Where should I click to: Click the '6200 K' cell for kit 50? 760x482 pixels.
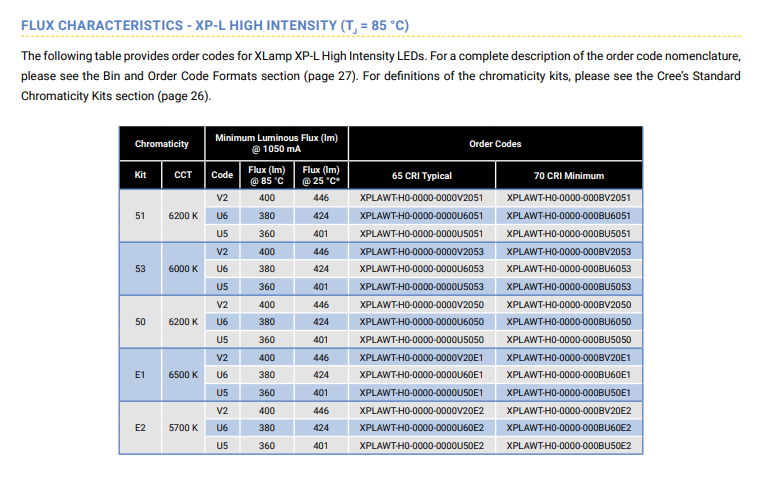(x=183, y=321)
